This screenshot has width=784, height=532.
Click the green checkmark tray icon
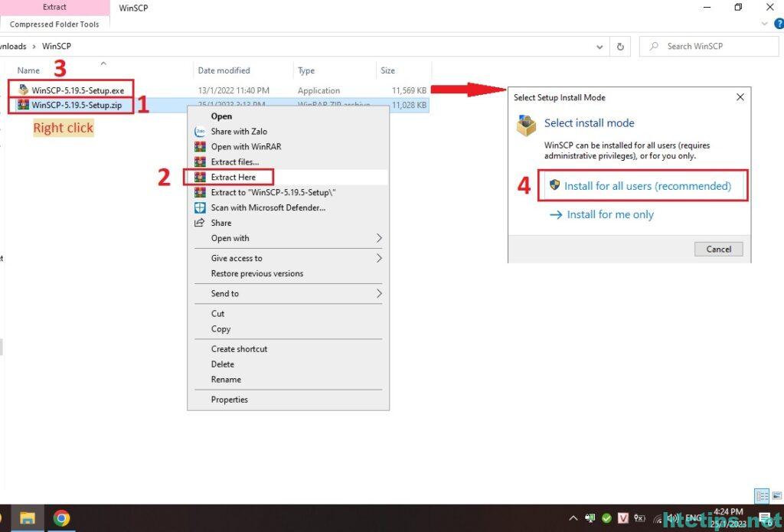click(x=606, y=518)
